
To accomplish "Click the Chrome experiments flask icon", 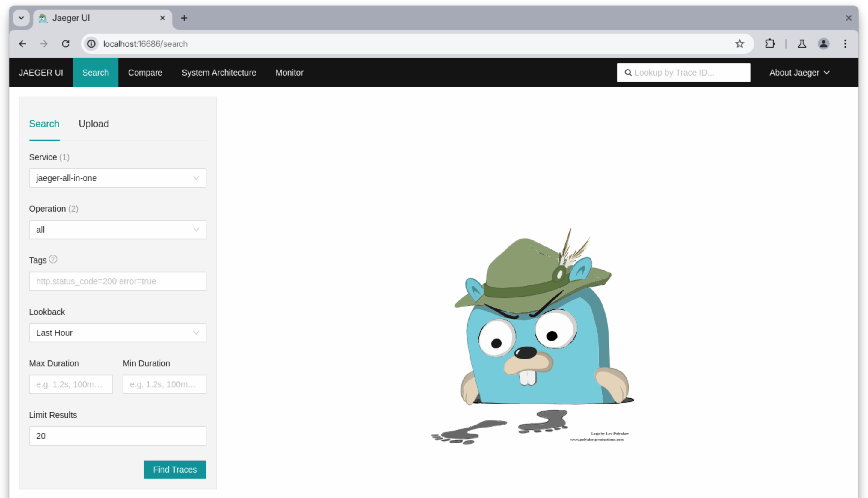I will coord(802,44).
